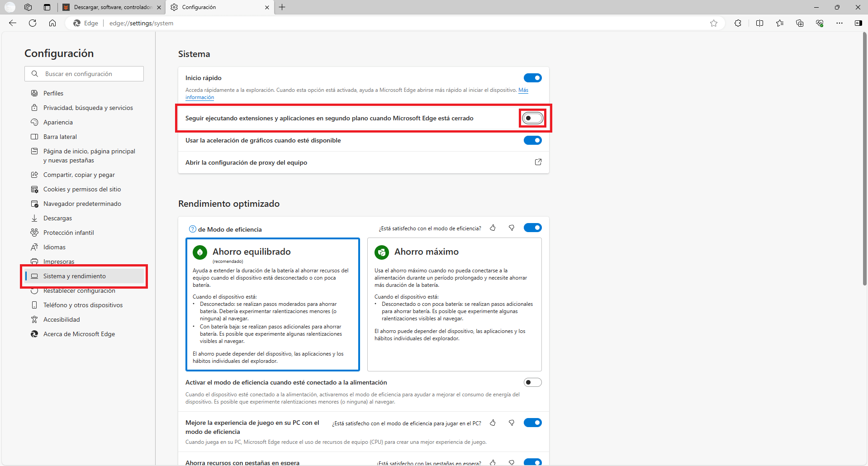Click the help question icon beside Modo de eficiencia

tap(193, 229)
